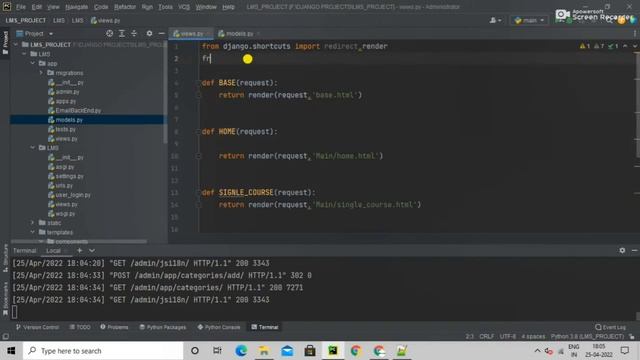
Task: Open Mail app from taskbar
Action: tap(287, 351)
